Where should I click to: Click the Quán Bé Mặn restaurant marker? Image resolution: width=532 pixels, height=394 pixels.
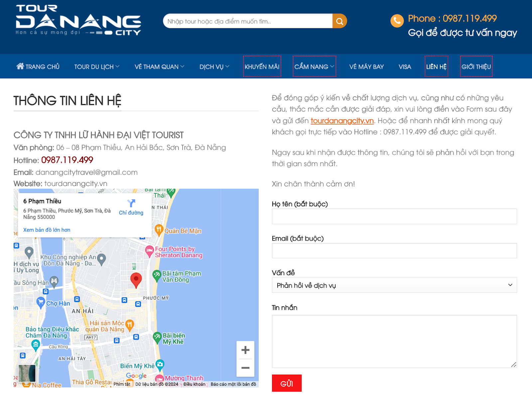pyautogui.click(x=159, y=230)
